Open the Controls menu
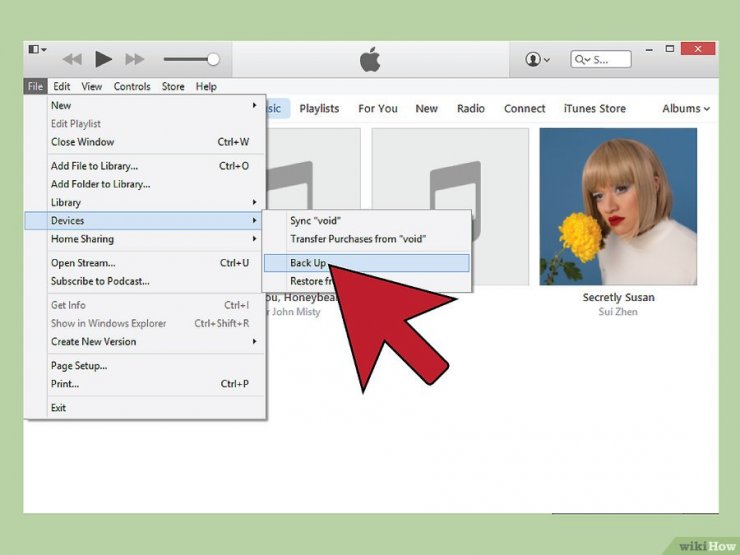The width and height of the screenshot is (740, 555). click(x=132, y=86)
